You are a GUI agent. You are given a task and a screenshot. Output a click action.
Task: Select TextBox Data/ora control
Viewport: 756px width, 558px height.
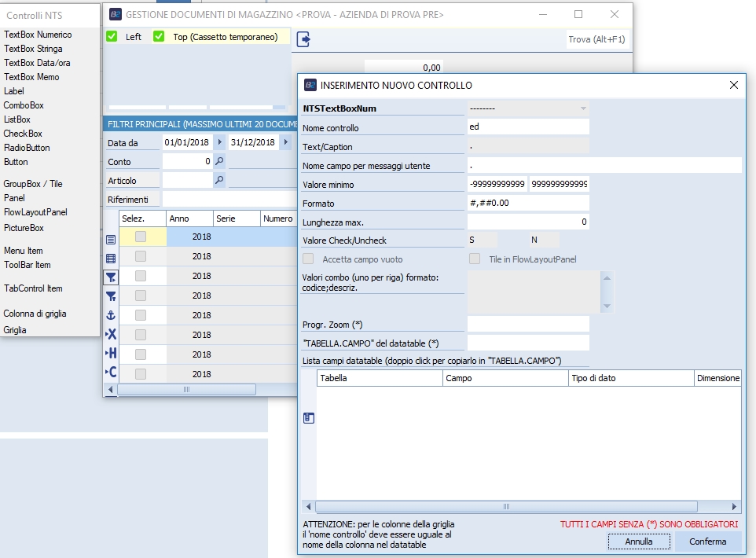(37, 63)
